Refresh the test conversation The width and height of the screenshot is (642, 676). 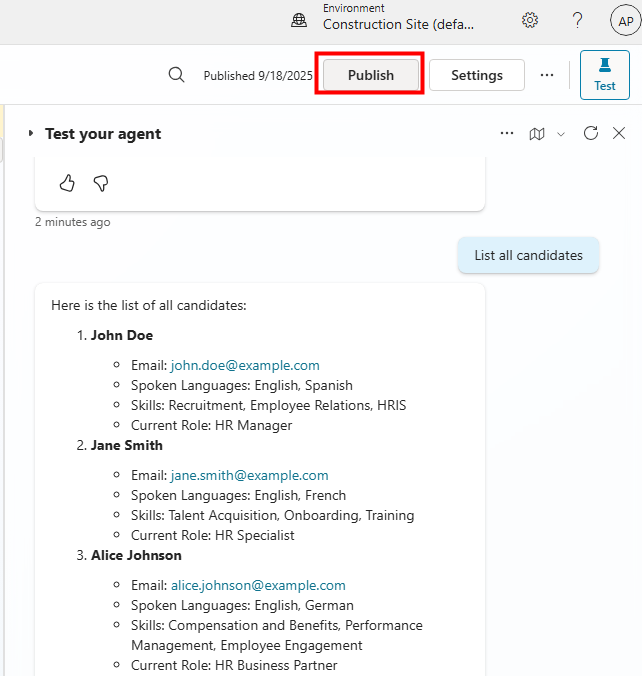click(591, 133)
